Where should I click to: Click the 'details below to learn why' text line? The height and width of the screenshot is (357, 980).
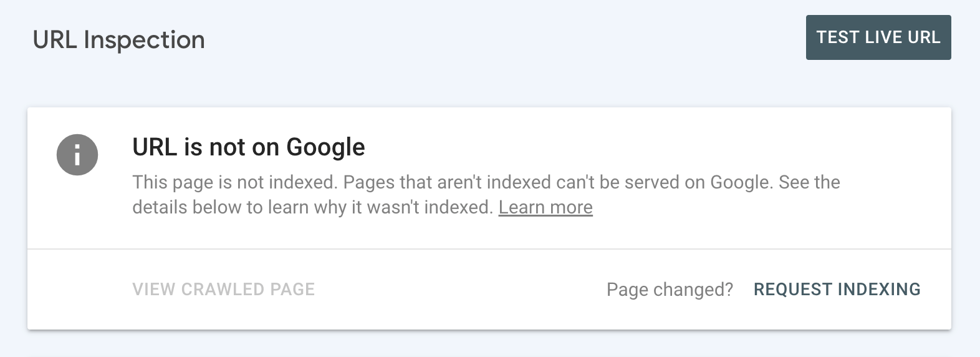(x=312, y=207)
